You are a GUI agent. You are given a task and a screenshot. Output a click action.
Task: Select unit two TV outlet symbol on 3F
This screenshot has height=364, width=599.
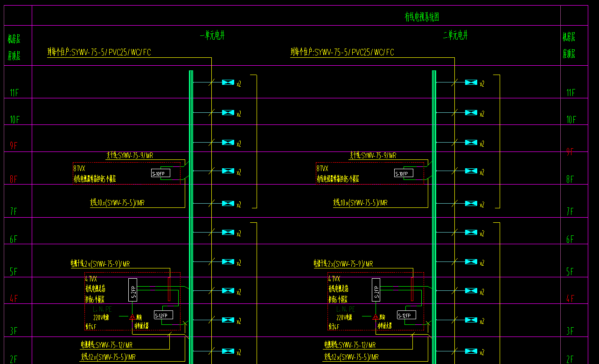[471, 320]
